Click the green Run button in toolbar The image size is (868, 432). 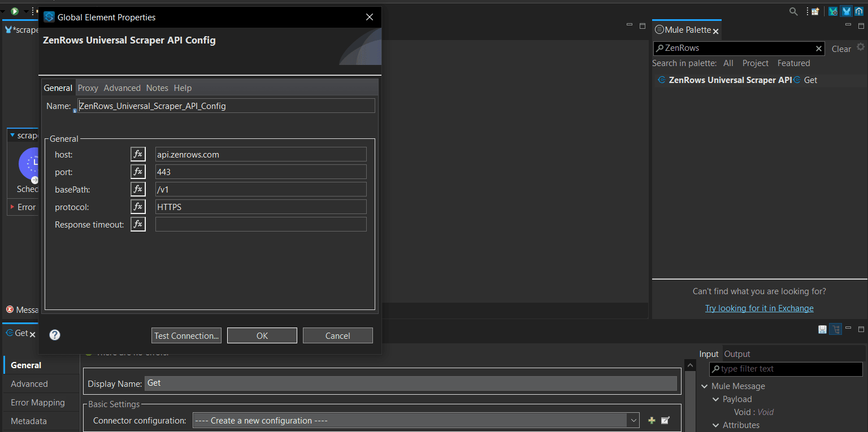point(14,11)
